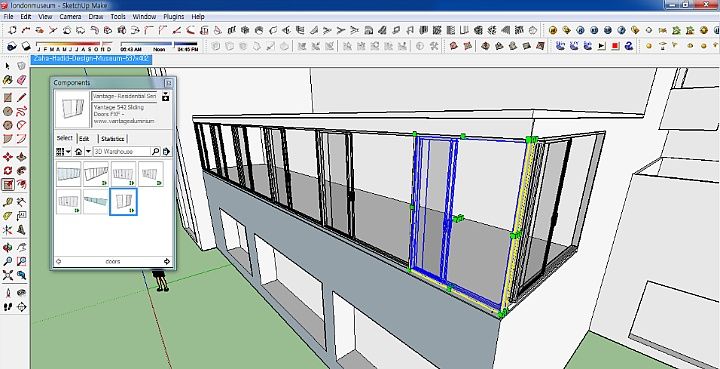720x369 pixels.
Task: Select the Section Plane tool
Action: click(21, 307)
